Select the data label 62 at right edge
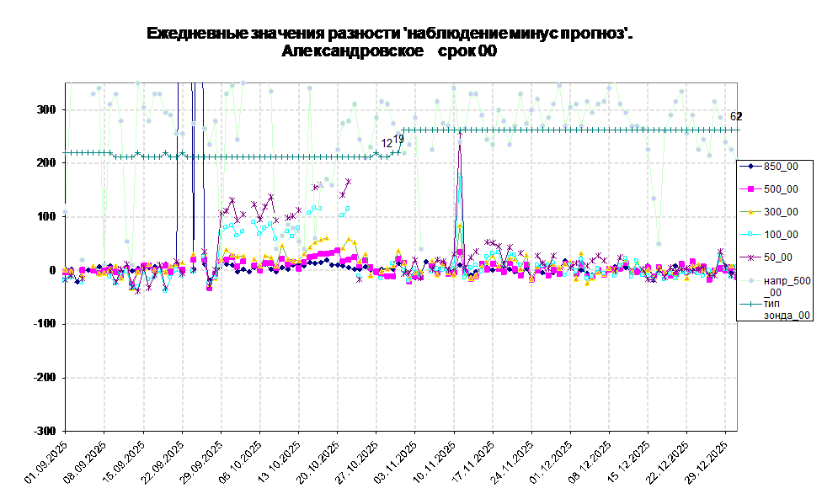This screenshot has height=504, width=822. click(x=734, y=117)
